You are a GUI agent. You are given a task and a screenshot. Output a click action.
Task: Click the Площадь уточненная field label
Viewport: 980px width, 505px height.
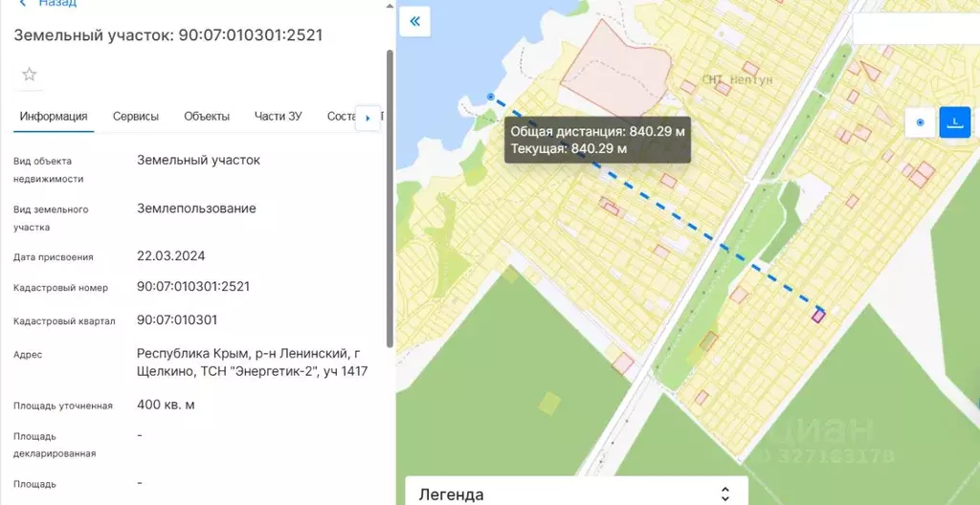click(63, 406)
